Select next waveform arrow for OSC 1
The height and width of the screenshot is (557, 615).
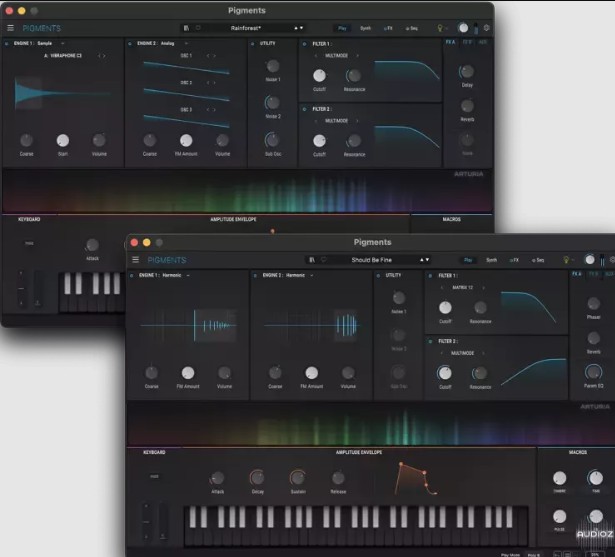click(214, 56)
